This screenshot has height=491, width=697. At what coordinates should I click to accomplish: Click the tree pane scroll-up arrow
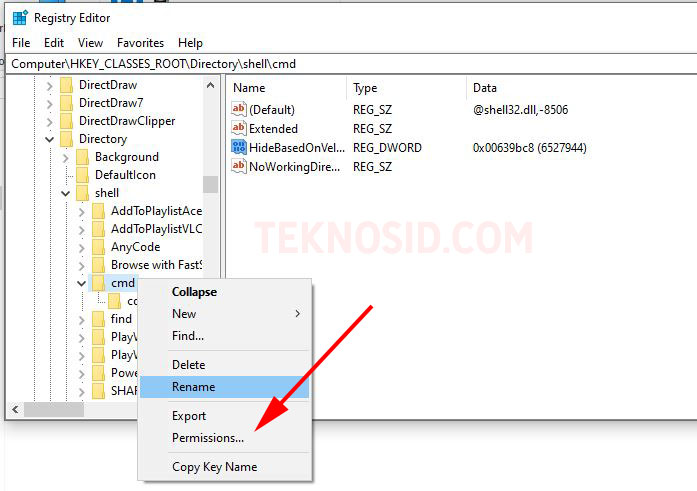[x=211, y=85]
